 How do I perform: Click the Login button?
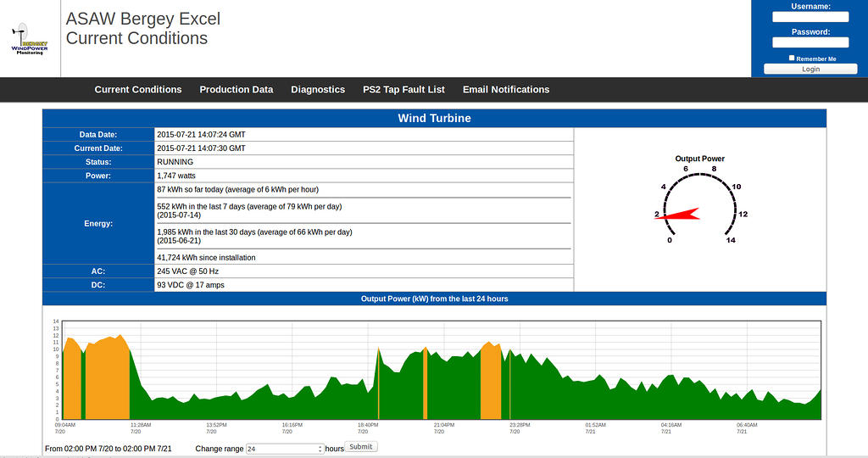(810, 70)
